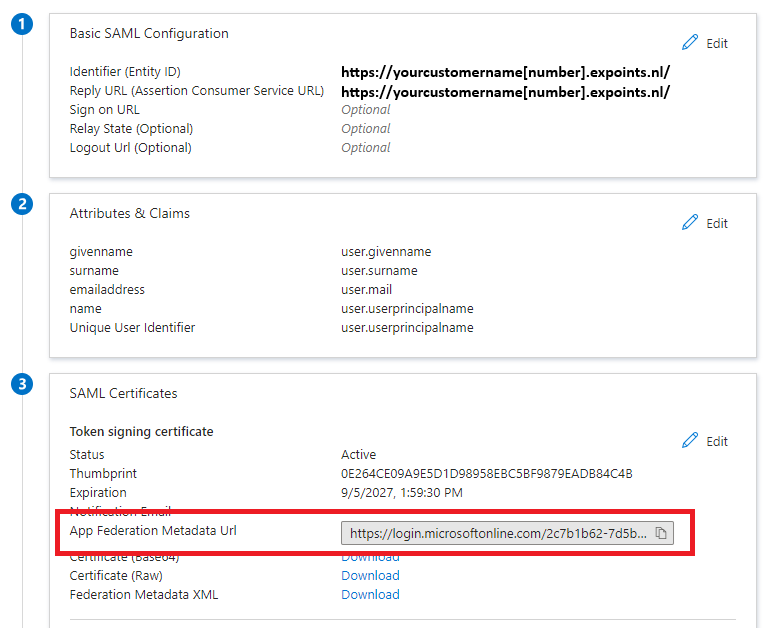Click the user.mail claim value
Viewport: 772px width, 628px height.
click(366, 290)
